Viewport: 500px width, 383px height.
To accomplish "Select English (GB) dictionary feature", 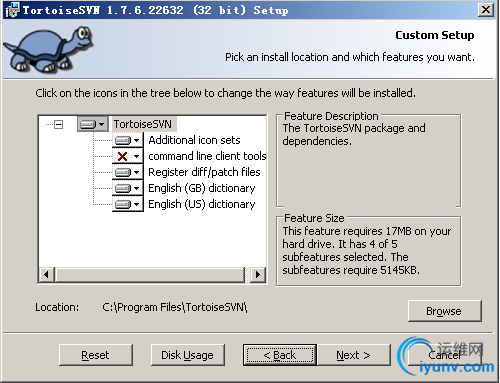I will coord(202,188).
